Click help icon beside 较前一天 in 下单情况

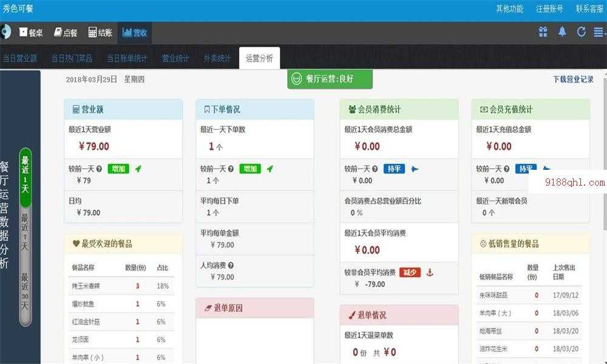click(231, 169)
